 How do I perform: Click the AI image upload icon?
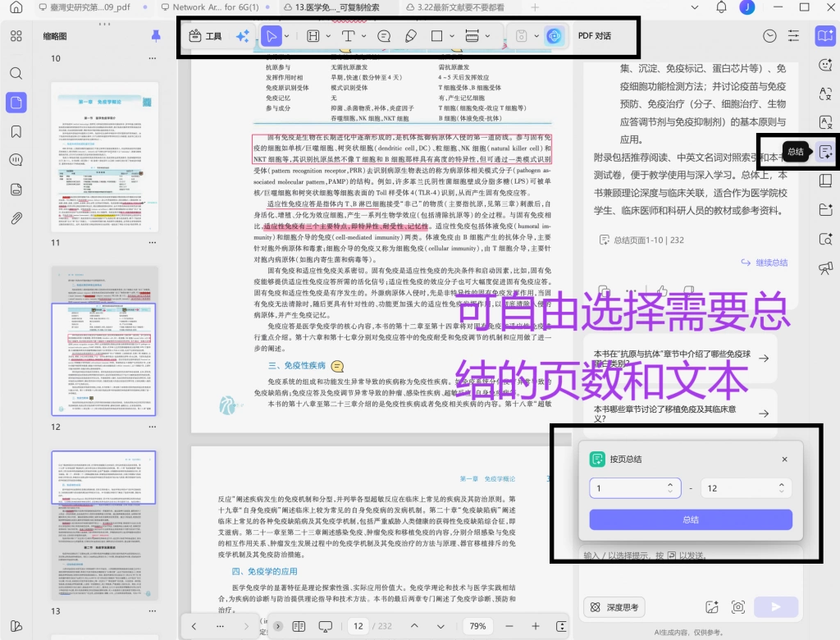point(712,606)
